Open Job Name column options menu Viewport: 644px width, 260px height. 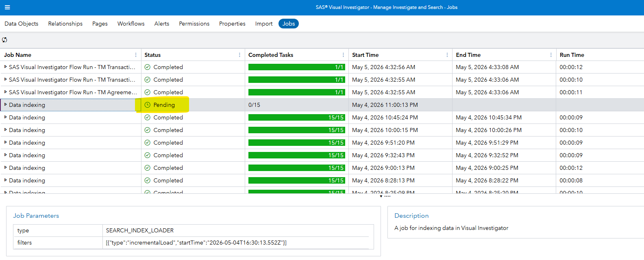(136, 55)
